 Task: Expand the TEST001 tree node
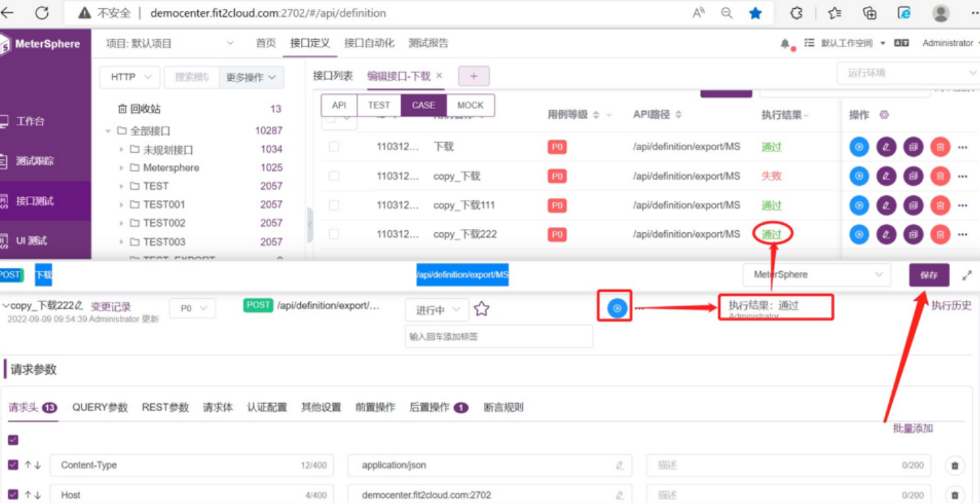(121, 204)
